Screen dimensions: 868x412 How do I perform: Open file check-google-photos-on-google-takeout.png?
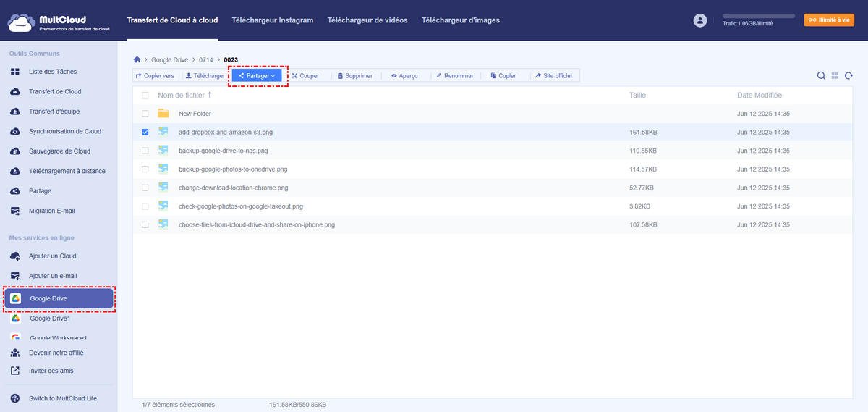click(241, 206)
